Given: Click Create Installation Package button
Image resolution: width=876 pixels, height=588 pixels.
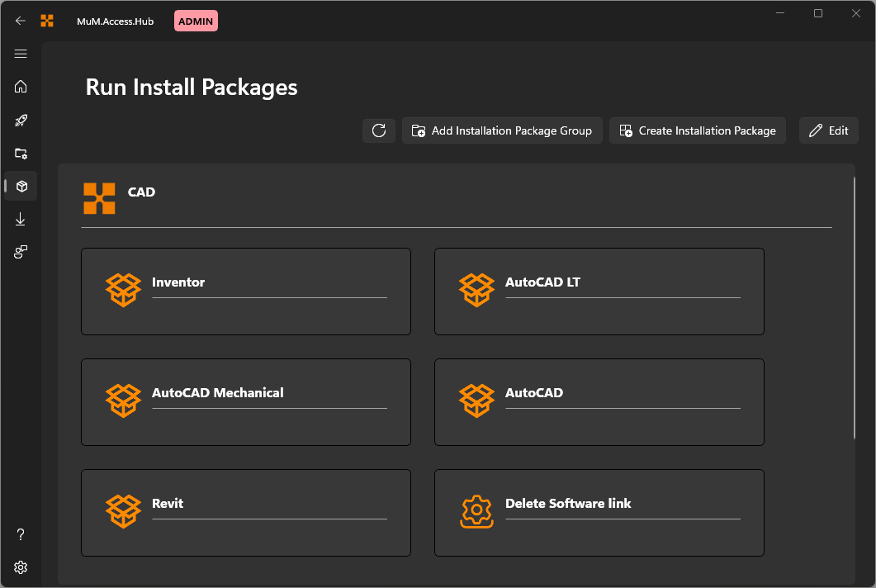Looking at the screenshot, I should coord(697,130).
